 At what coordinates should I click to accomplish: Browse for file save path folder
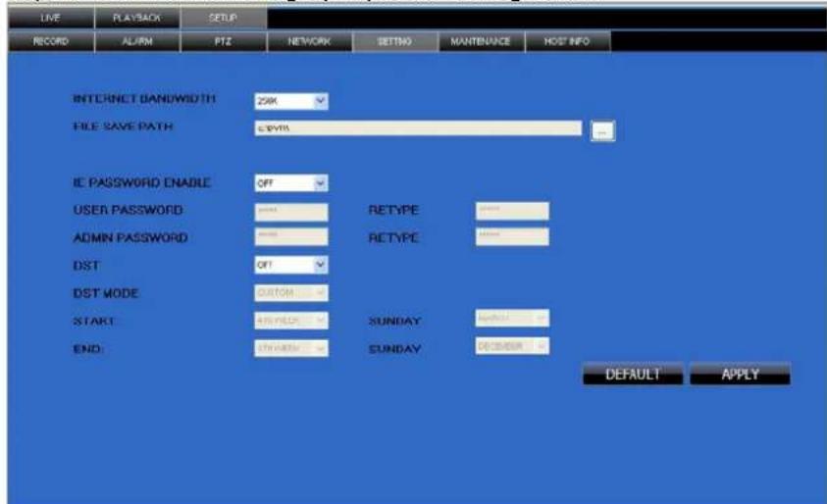(602, 130)
